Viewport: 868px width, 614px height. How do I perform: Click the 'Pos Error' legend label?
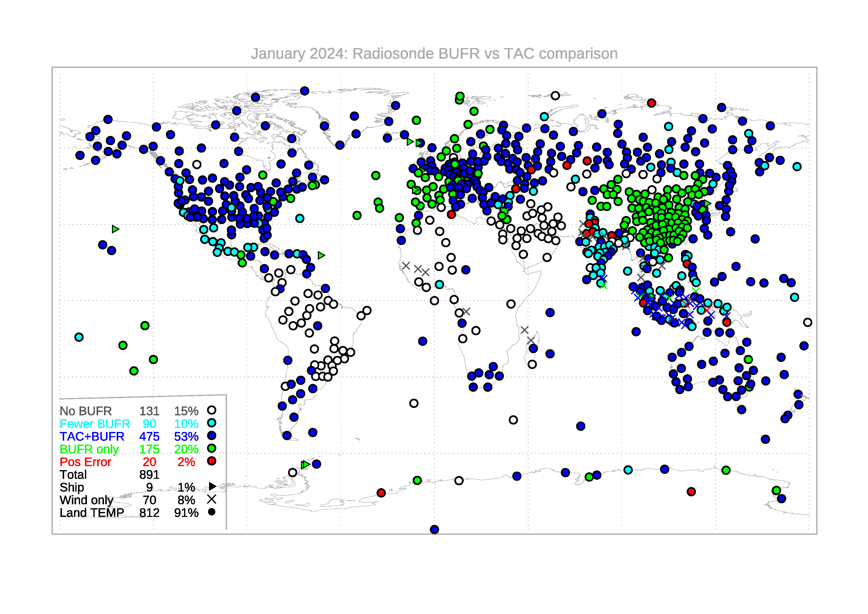coord(85,462)
